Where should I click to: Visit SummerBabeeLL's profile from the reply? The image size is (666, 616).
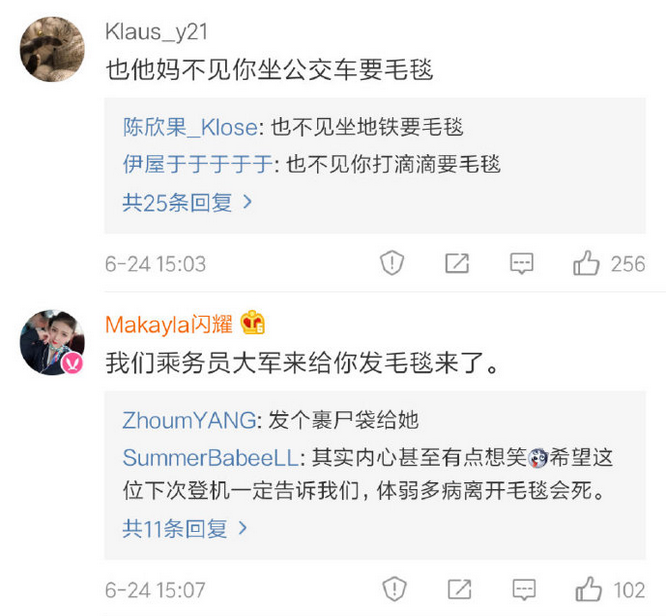pyautogui.click(x=210, y=457)
